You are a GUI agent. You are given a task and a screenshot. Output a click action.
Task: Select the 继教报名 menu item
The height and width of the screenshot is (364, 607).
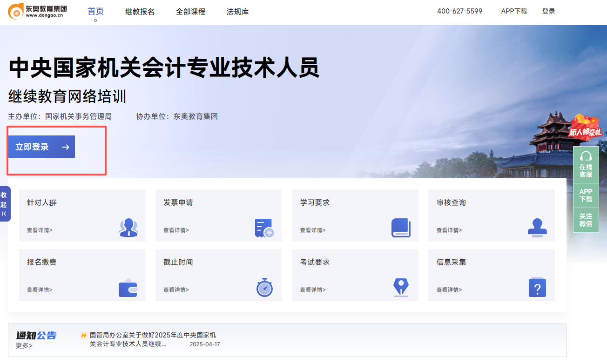click(140, 11)
